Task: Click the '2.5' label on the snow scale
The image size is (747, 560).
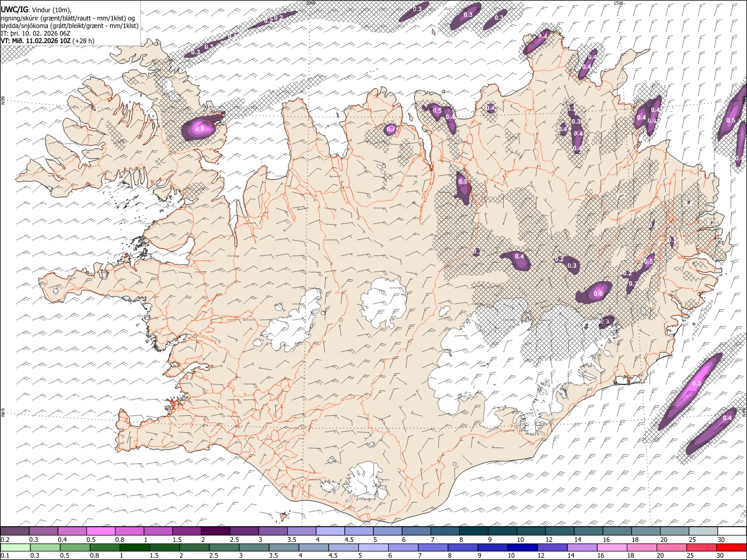Action: point(234,540)
